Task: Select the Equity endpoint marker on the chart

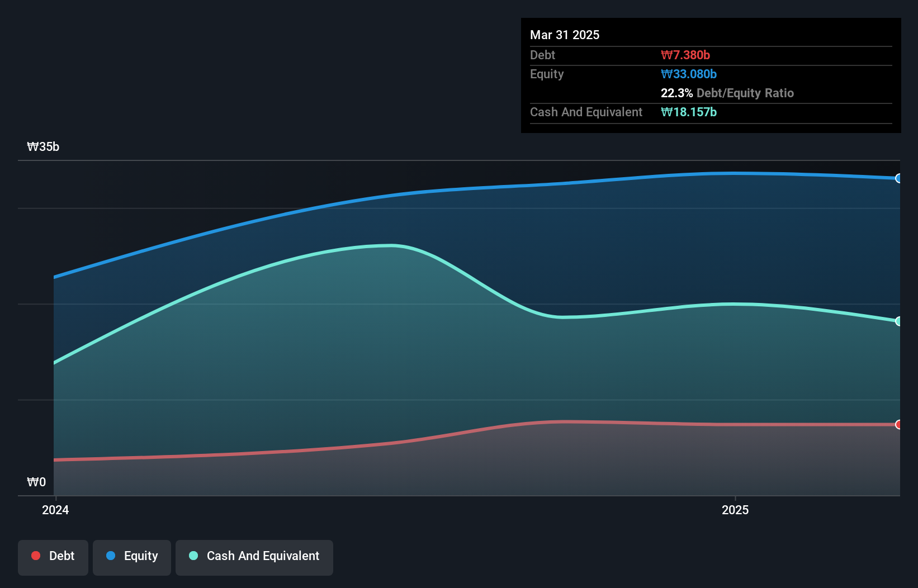Action: 898,179
